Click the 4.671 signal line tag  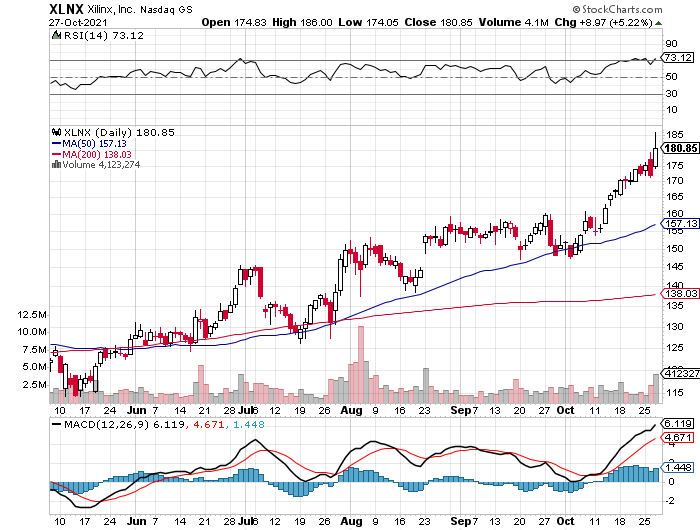pyautogui.click(x=678, y=437)
